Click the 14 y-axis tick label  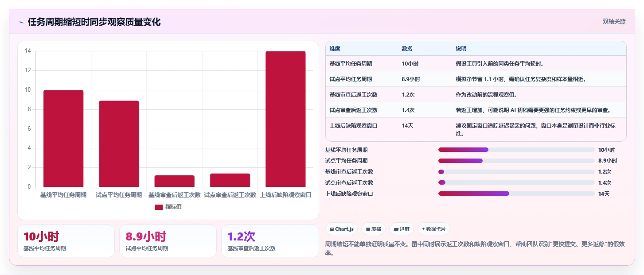pyautogui.click(x=27, y=51)
